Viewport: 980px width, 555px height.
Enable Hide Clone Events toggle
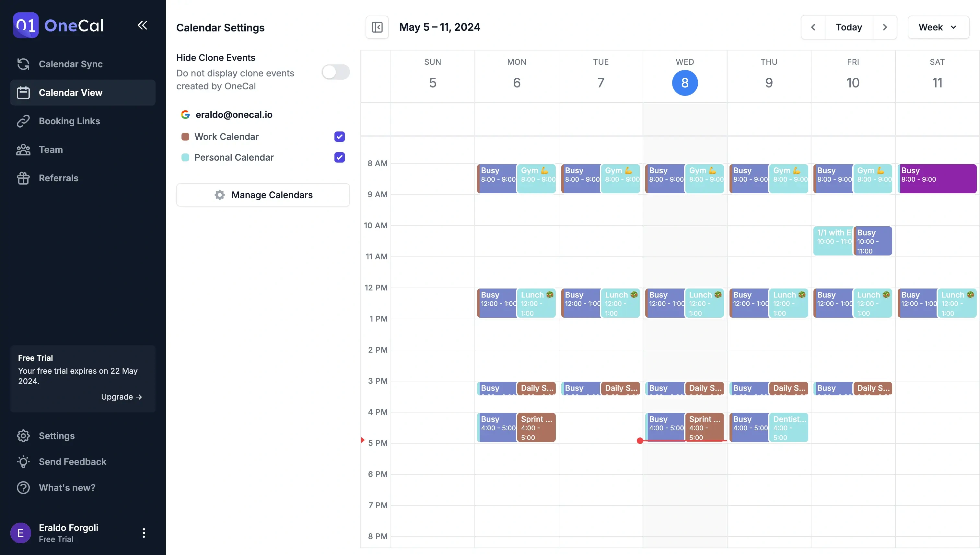point(335,72)
